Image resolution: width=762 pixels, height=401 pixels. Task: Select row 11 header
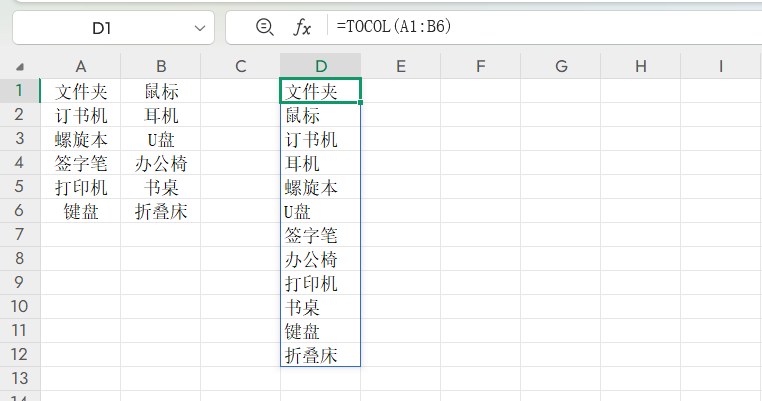pos(19,331)
